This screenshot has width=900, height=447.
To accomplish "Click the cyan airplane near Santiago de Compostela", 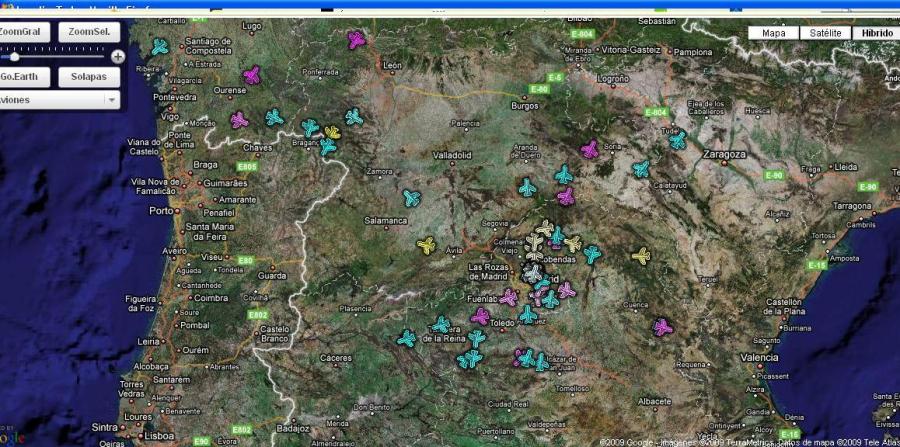I will coord(160,47).
